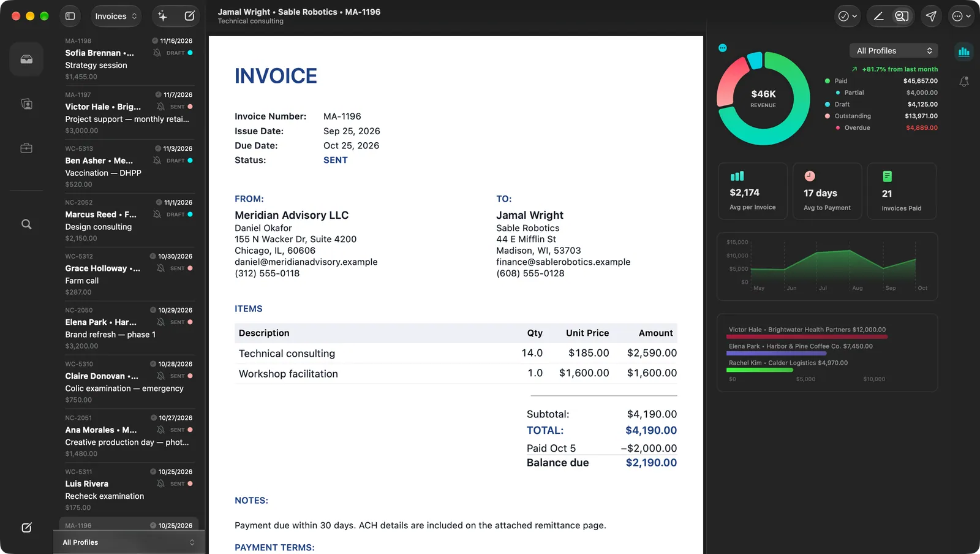The width and height of the screenshot is (980, 554).
Task: Toggle reminder bell on Grace Holloway invoice
Action: pyautogui.click(x=160, y=268)
